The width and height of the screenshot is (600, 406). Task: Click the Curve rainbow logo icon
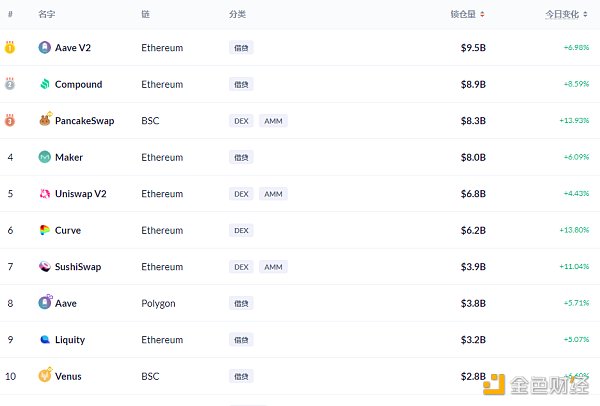45,230
